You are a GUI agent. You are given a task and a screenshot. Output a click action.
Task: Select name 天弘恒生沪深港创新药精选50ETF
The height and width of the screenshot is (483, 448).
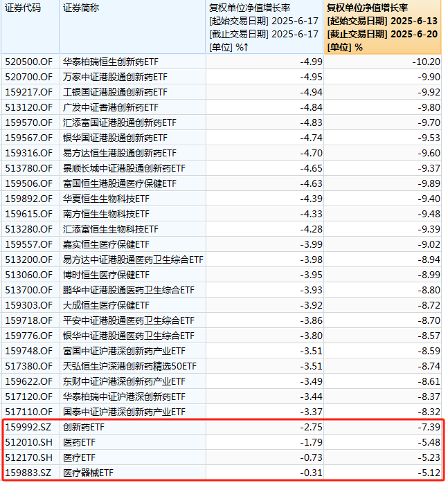pos(129,366)
